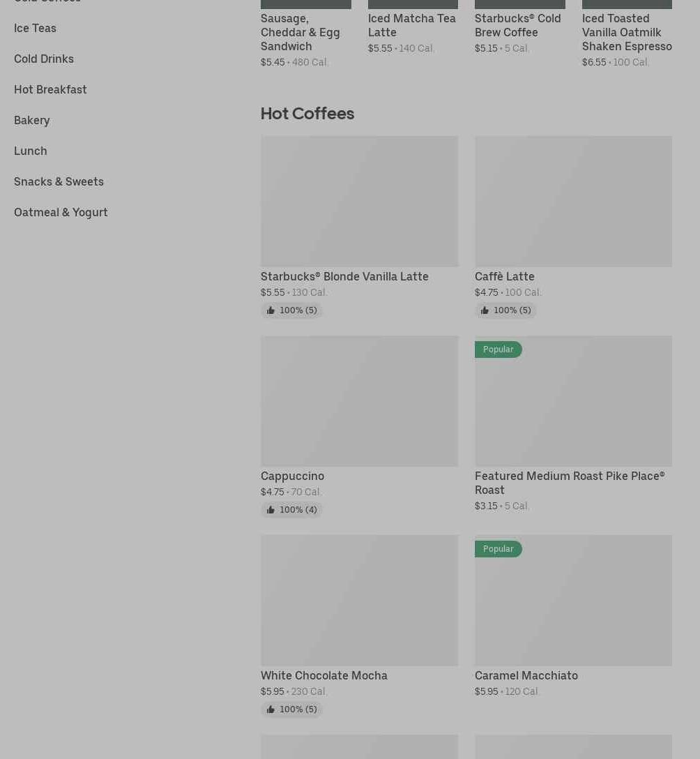This screenshot has height=759, width=700.
Task: Jump to the Lunch menu section
Action: [x=31, y=151]
